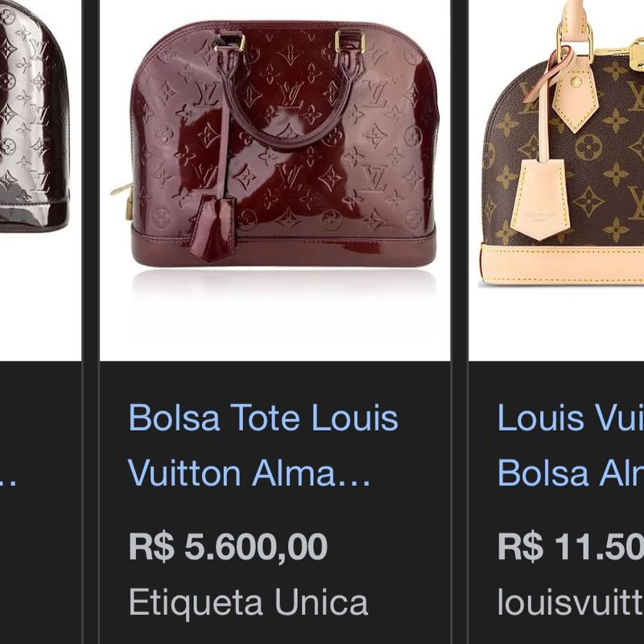Click the burgundy leather key bell tag
Image resolution: width=644 pixels, height=644 pixels.
tap(213, 227)
